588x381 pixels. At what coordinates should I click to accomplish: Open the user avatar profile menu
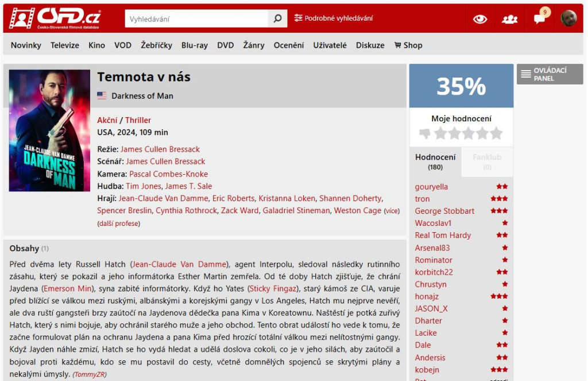coord(568,18)
